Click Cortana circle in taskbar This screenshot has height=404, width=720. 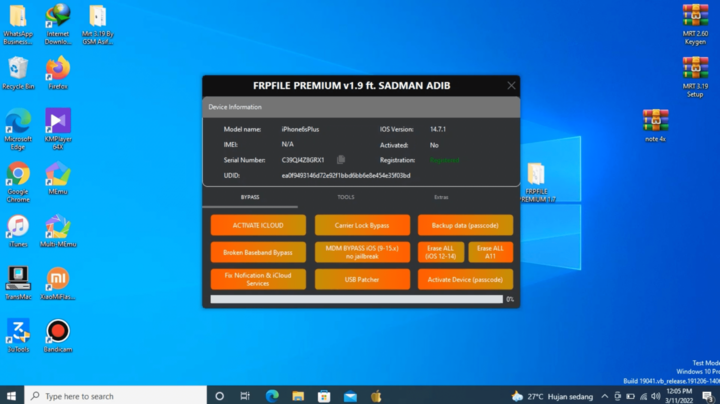(219, 396)
